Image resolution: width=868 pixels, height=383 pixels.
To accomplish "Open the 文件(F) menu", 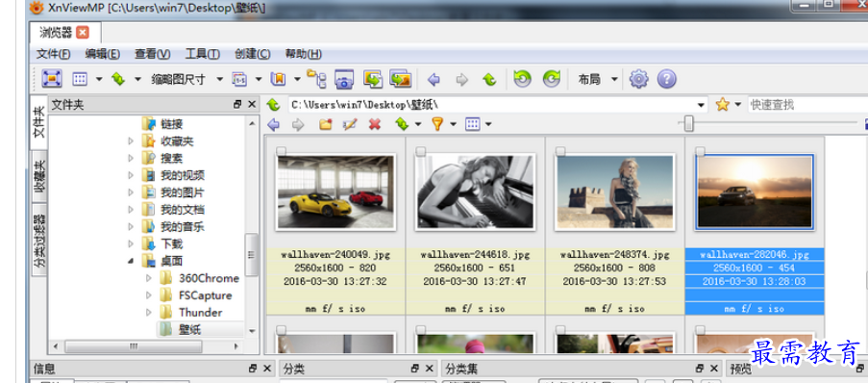I will pyautogui.click(x=53, y=54).
